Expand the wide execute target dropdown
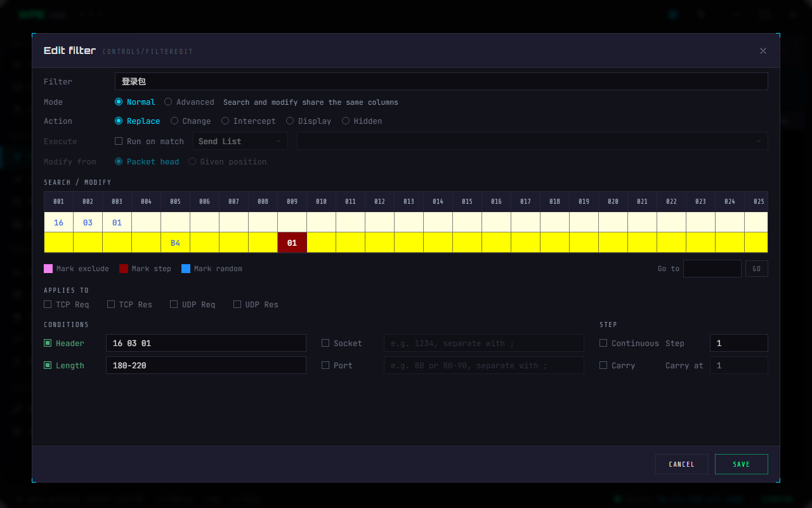The image size is (812, 508). click(532, 141)
